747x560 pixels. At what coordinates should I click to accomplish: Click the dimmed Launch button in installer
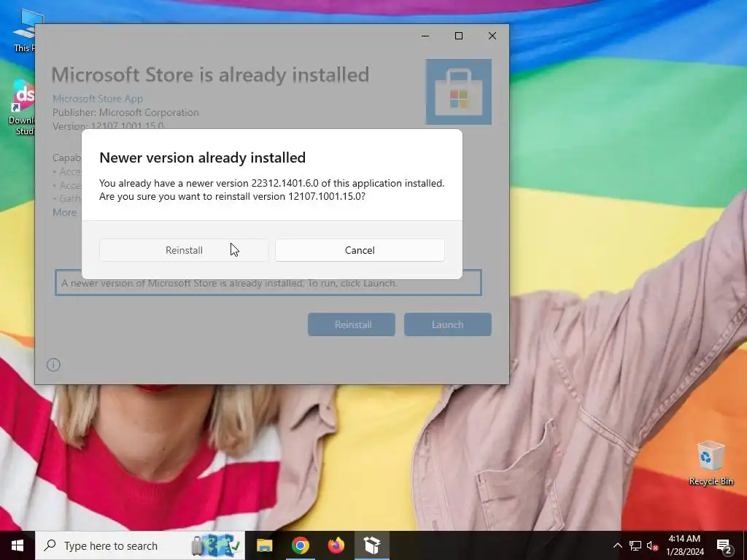pyautogui.click(x=447, y=324)
